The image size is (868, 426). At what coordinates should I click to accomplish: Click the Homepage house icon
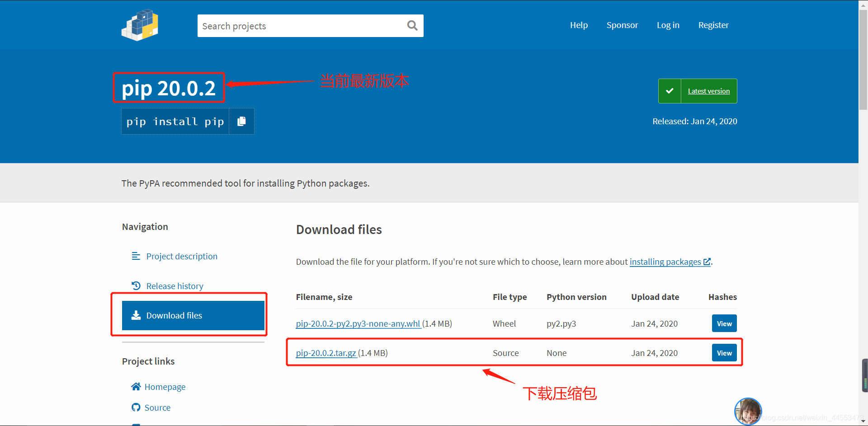pos(136,387)
